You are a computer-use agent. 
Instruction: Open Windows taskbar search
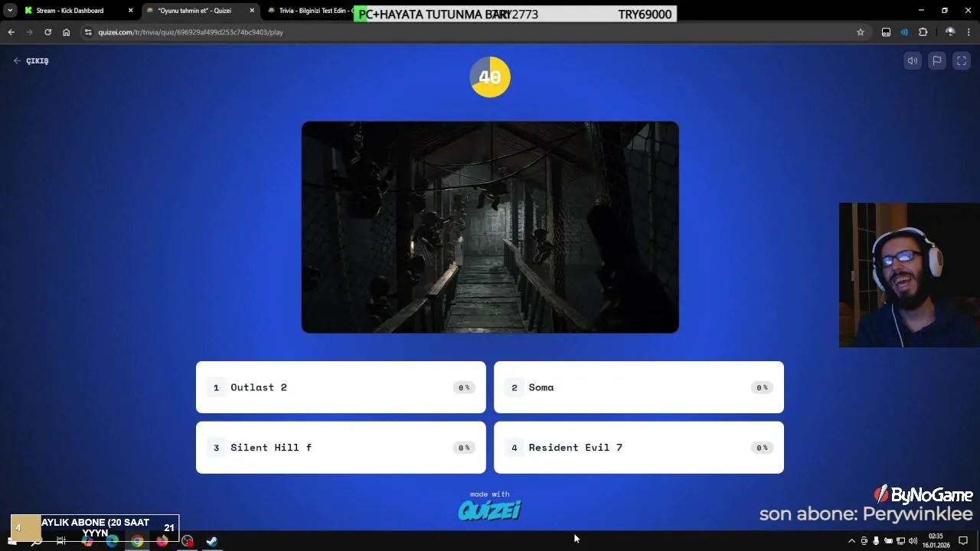[x=36, y=541]
